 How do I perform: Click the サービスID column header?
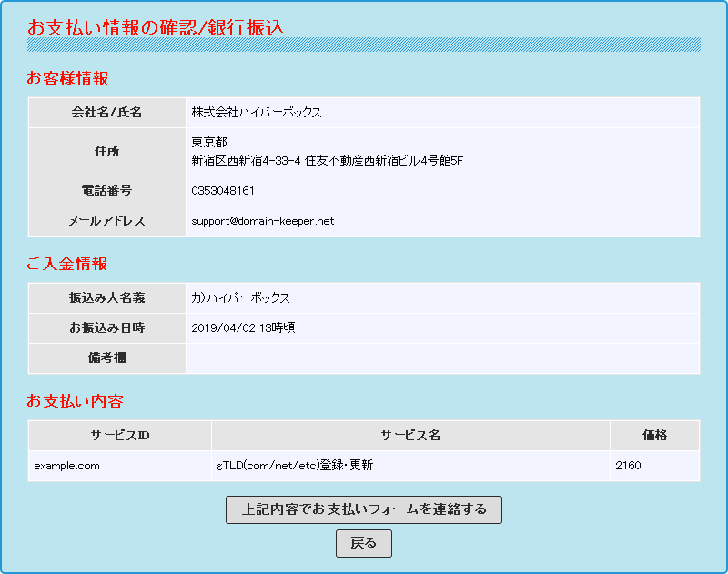click(120, 435)
